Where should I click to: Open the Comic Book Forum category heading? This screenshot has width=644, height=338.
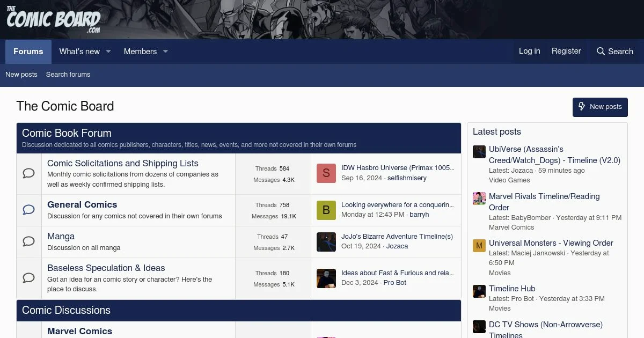pos(67,133)
